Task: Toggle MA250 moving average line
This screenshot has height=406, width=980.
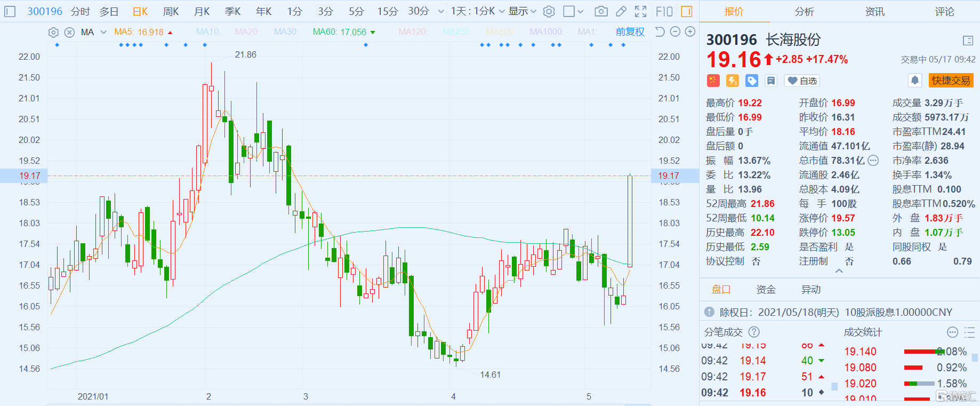Action: pyautogui.click(x=456, y=32)
